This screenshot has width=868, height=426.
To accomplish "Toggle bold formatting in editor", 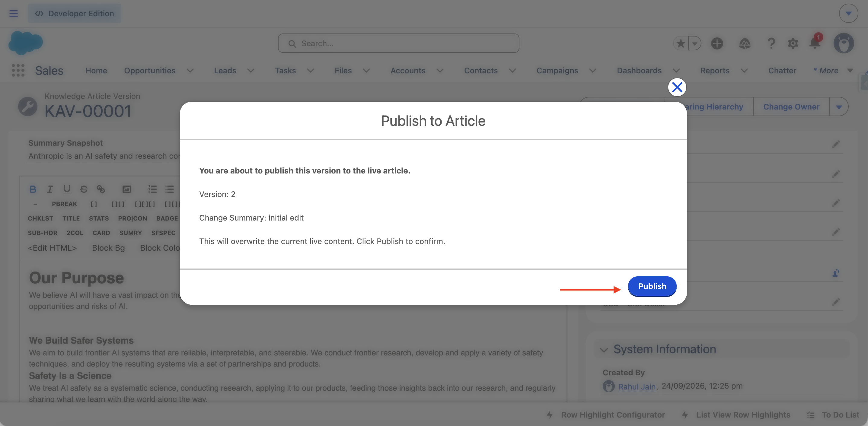I will pyautogui.click(x=33, y=189).
